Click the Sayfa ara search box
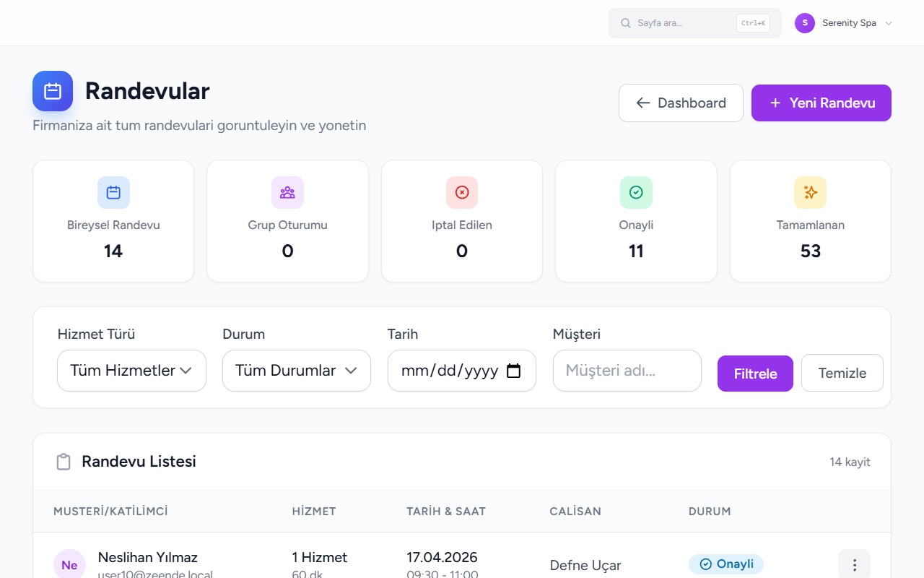This screenshot has height=578, width=924. tap(695, 23)
